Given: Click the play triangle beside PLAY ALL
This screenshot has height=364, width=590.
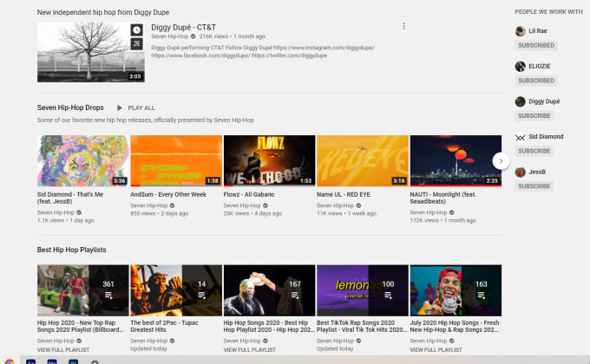Looking at the screenshot, I should coord(119,108).
